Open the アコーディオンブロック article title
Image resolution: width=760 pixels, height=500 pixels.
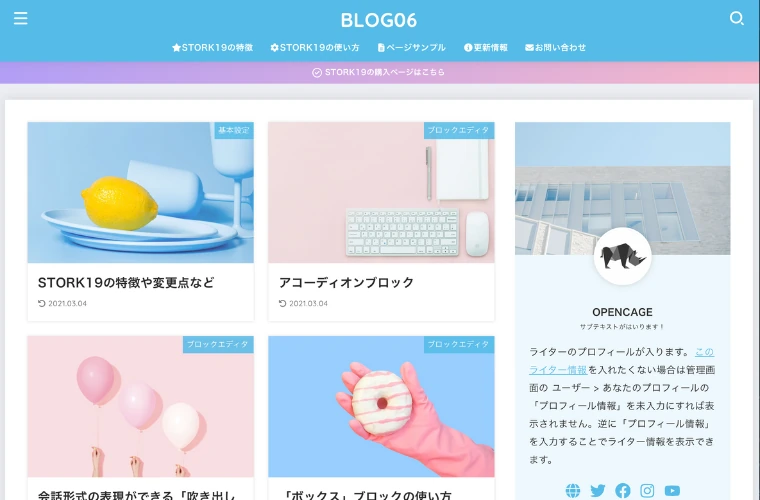point(346,282)
